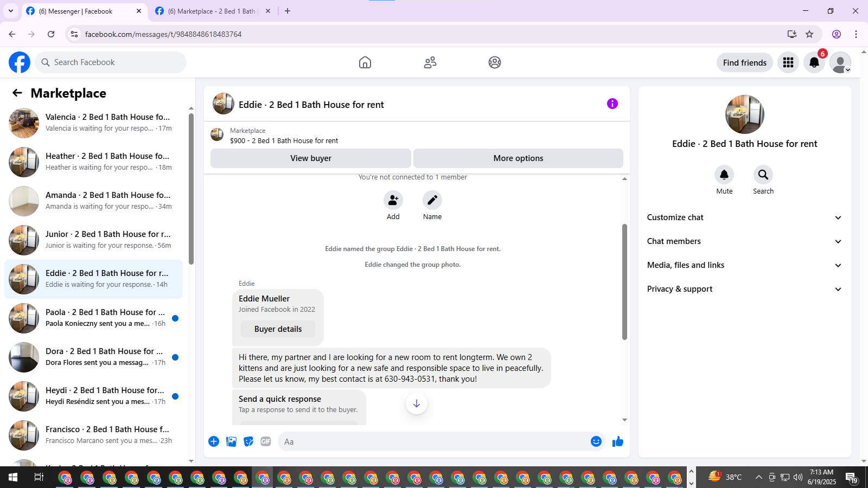Go back one page in browser
The image size is (868, 488).
pyautogui.click(x=12, y=34)
